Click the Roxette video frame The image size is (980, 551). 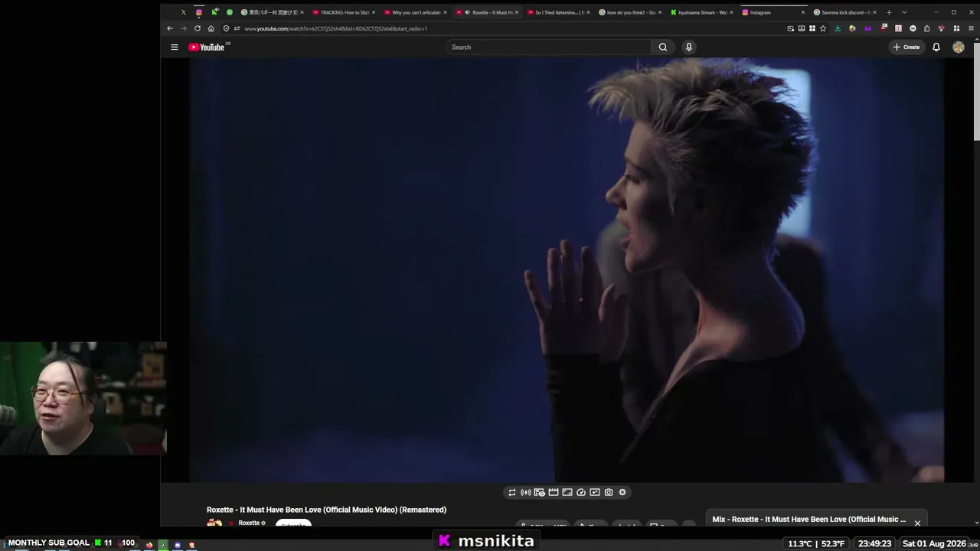point(567,270)
